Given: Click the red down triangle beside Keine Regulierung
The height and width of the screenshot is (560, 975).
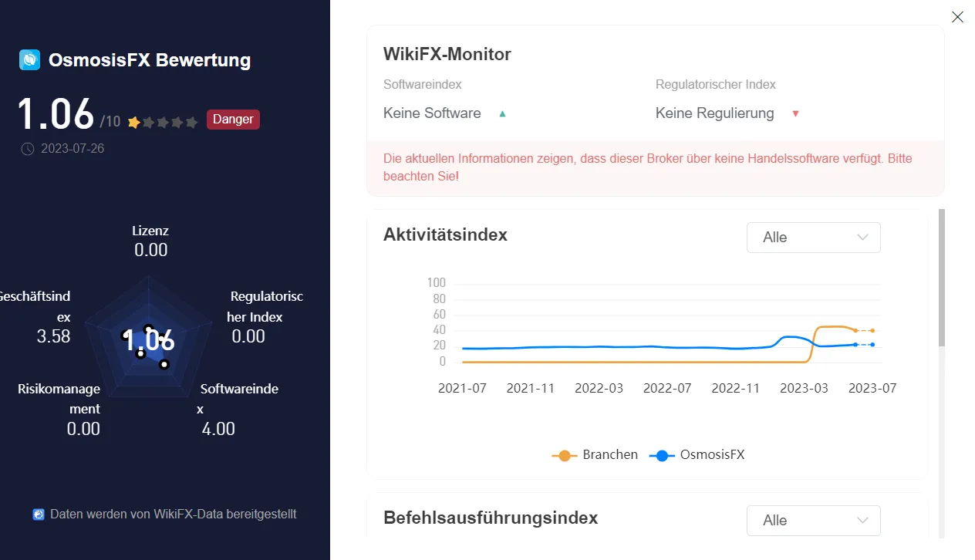Looking at the screenshot, I should [795, 113].
